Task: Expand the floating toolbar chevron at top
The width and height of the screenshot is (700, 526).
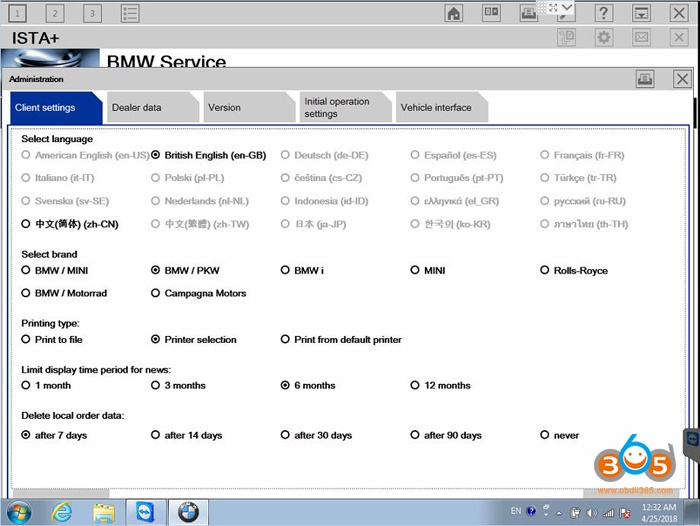Action: [x=567, y=7]
